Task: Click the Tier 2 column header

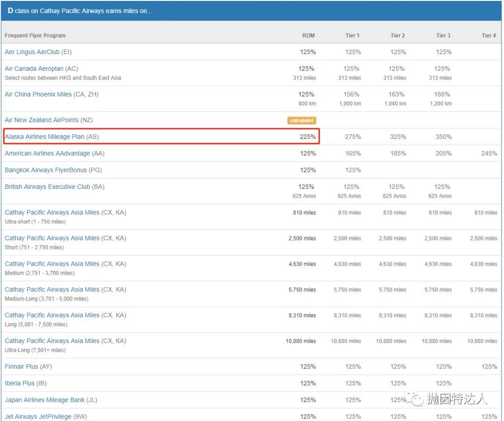Action: click(398, 35)
